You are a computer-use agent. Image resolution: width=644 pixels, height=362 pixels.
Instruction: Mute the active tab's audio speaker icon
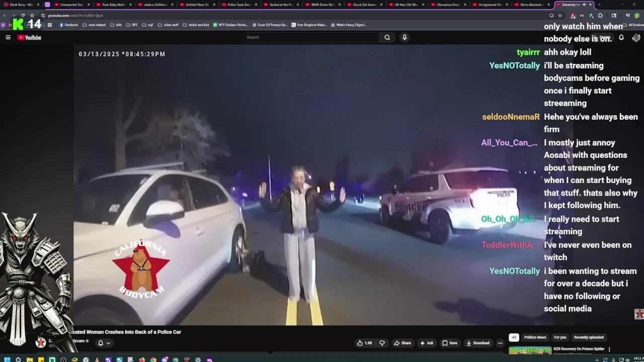click(584, 5)
